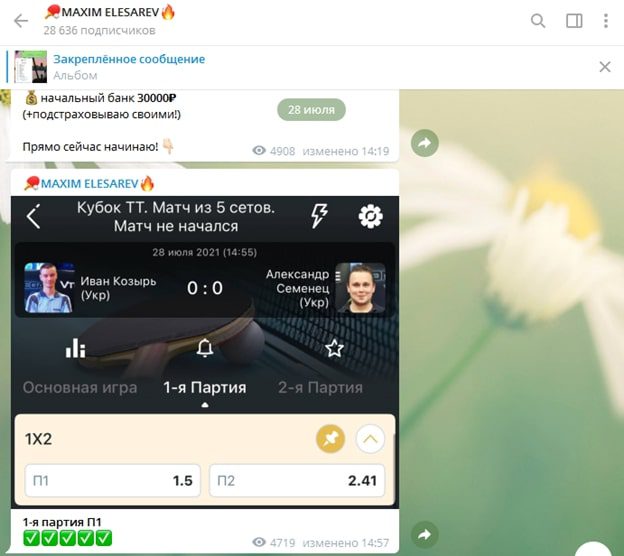Switch to 2-я Партия tab
624x556 pixels.
click(320, 387)
